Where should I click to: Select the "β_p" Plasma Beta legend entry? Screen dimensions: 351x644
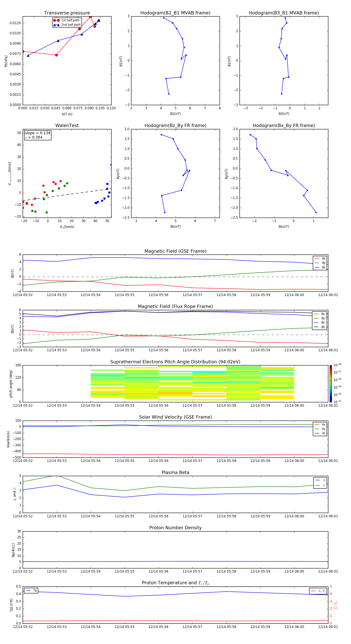(321, 480)
